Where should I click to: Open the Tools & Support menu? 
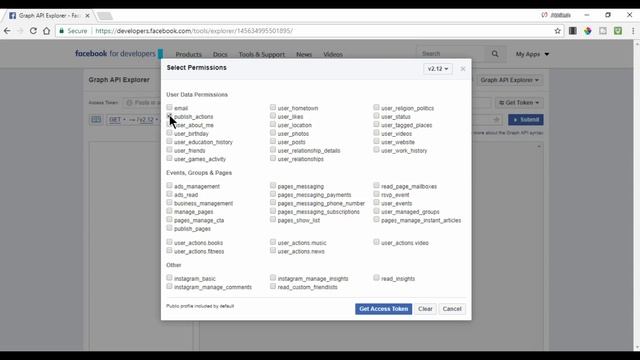click(262, 54)
